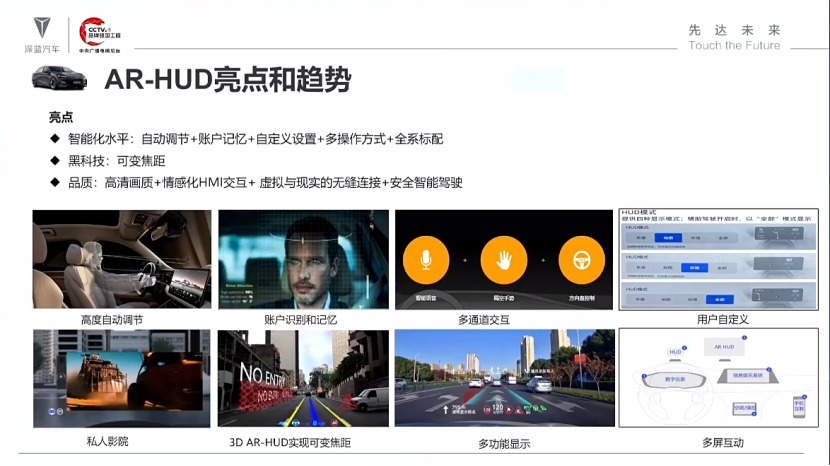Click the 品质 bullet line
Image resolution: width=830 pixels, height=466 pixels.
tap(256, 183)
